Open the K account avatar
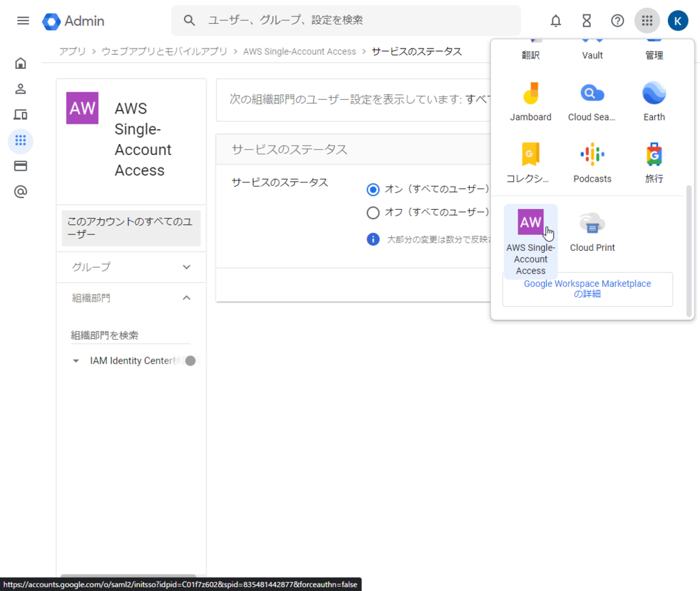The height and width of the screenshot is (591, 700). point(677,20)
